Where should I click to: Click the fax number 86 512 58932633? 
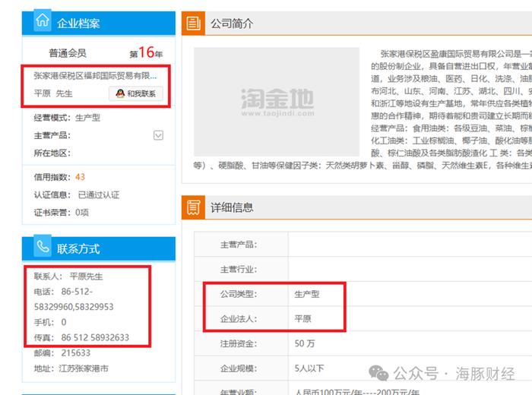point(95,337)
